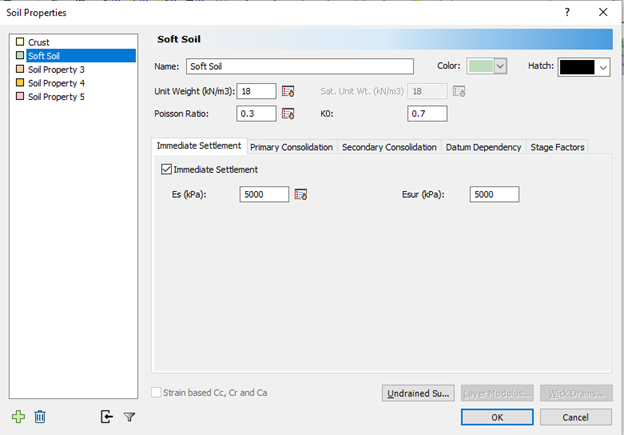This screenshot has width=624, height=435.
Task: Click the disabled Sat. Unit Wt. statistics icon
Action: coord(459,91)
